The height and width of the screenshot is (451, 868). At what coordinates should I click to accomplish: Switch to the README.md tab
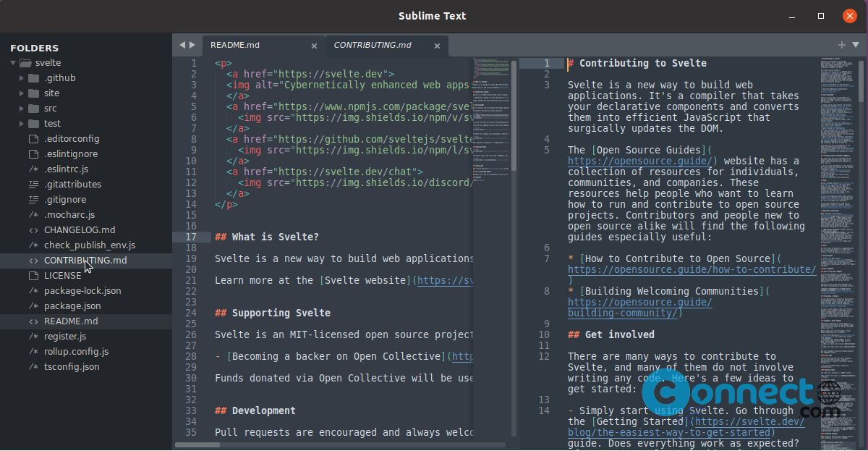[234, 44]
